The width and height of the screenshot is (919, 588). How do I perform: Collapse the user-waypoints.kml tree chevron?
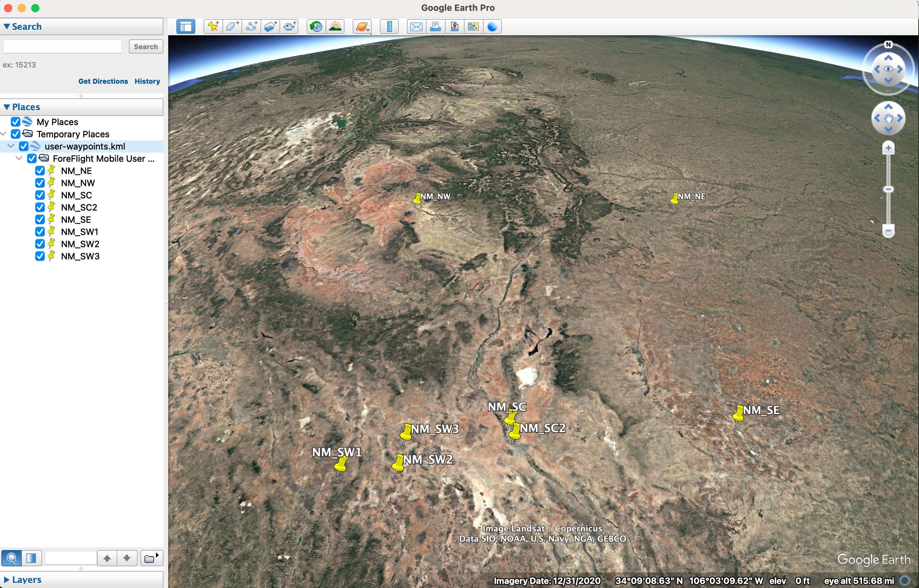(11, 146)
